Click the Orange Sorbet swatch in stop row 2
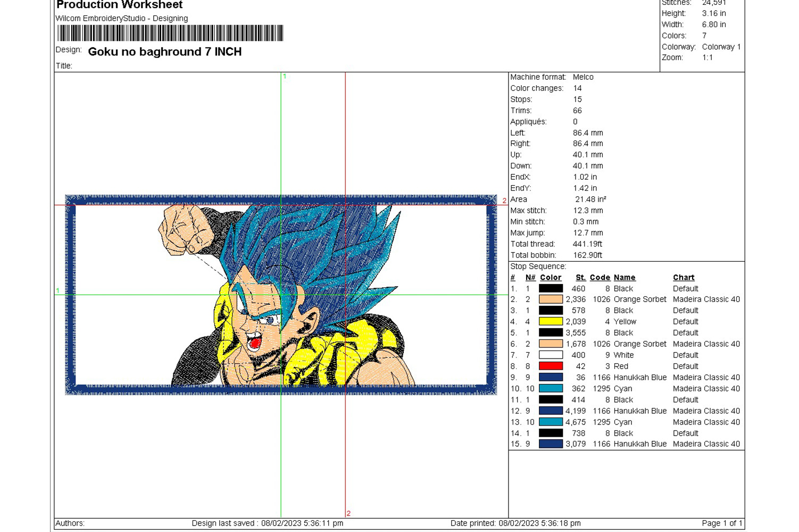799x532 pixels. [x=551, y=300]
